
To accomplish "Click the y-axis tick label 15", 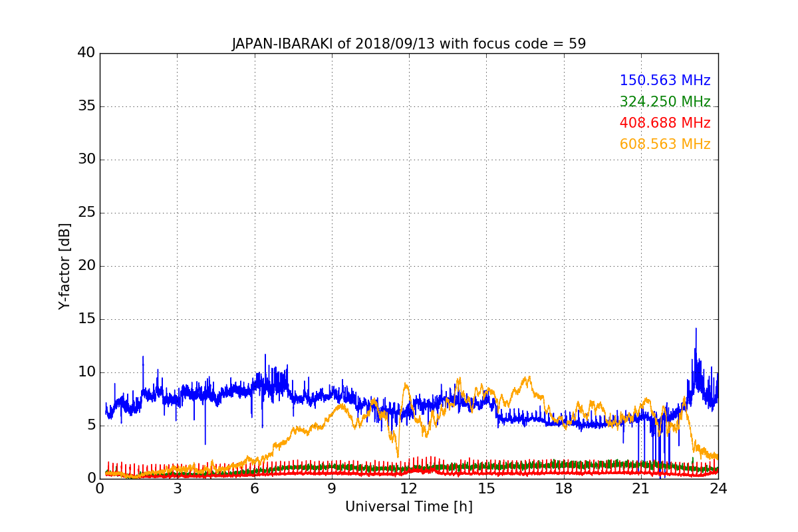I will [x=86, y=319].
